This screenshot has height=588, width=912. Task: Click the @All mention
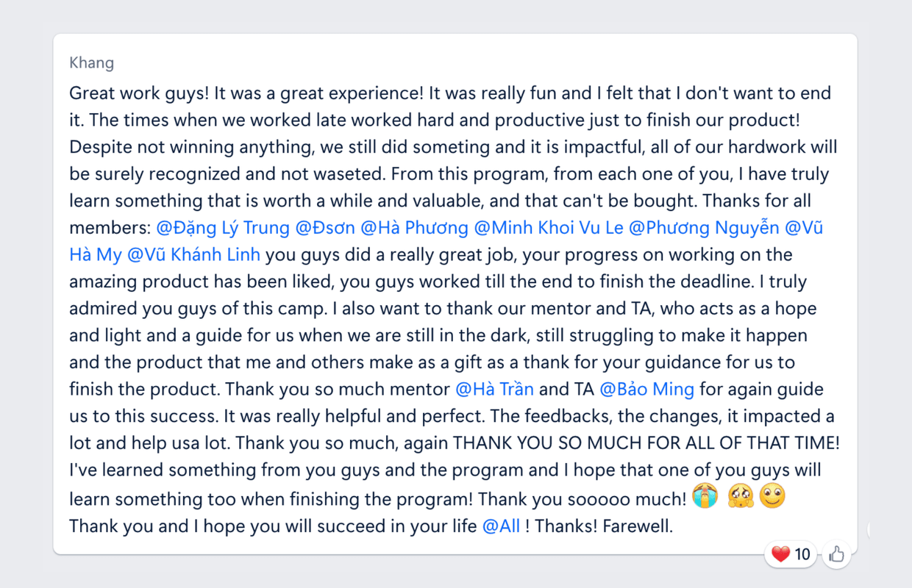click(x=501, y=526)
